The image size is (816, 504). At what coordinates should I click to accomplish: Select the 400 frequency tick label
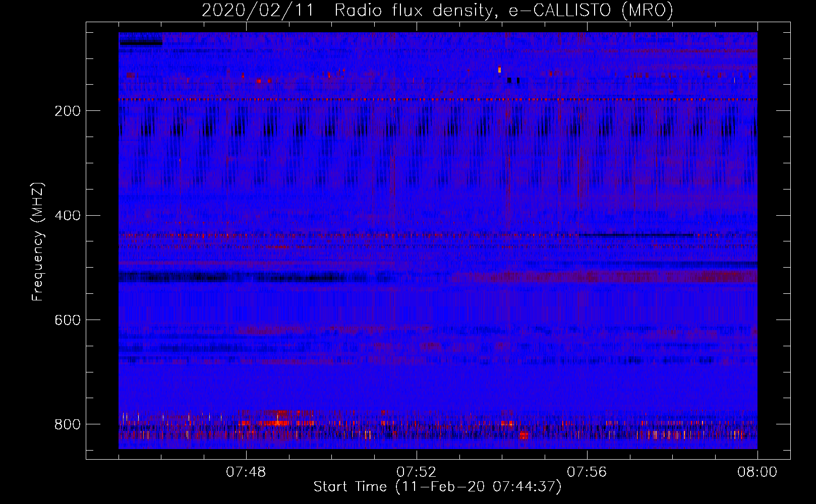67,216
